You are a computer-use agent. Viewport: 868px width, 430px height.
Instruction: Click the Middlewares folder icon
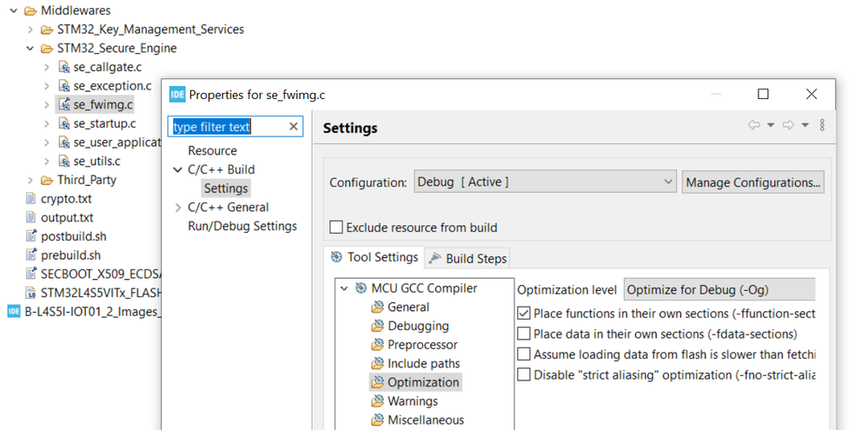click(x=30, y=10)
